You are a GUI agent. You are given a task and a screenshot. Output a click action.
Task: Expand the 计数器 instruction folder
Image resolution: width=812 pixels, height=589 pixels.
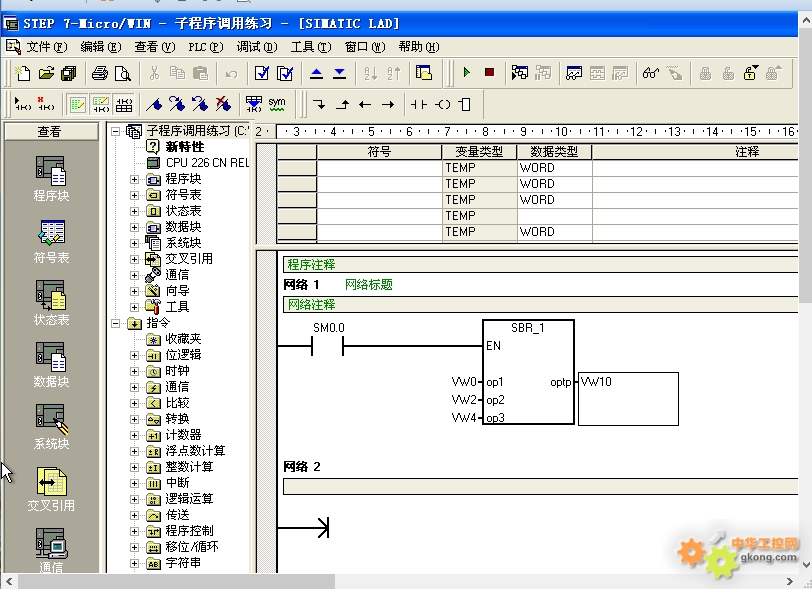point(135,435)
